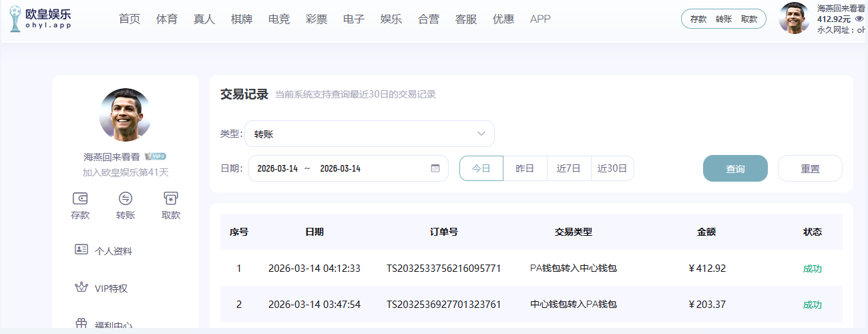Click 加入欧皇娱乐第41天 text

126,172
